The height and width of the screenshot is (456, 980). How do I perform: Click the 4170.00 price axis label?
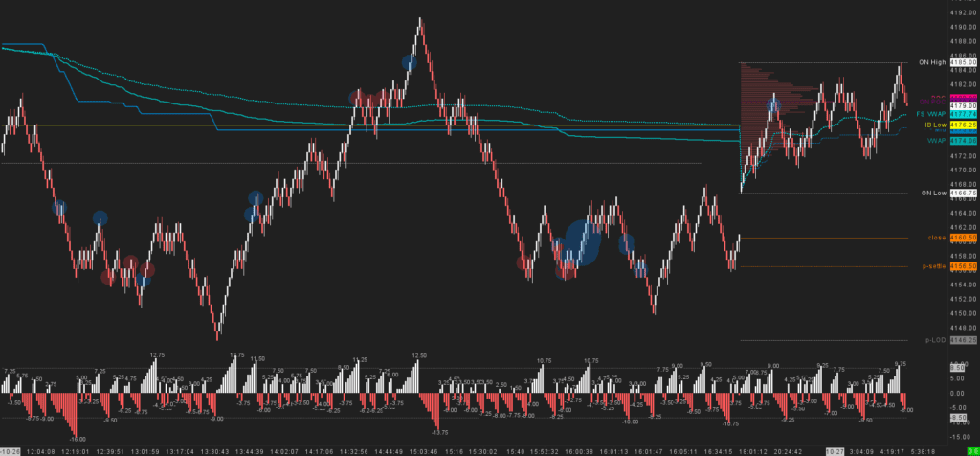pos(963,171)
